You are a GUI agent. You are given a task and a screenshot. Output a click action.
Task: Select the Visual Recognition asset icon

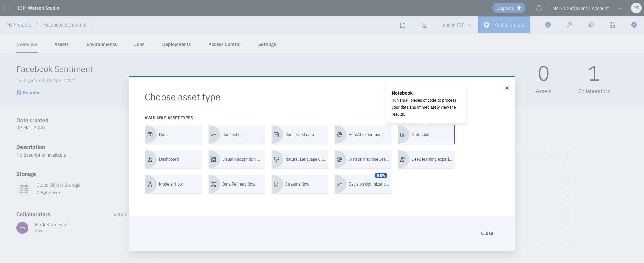(213, 159)
